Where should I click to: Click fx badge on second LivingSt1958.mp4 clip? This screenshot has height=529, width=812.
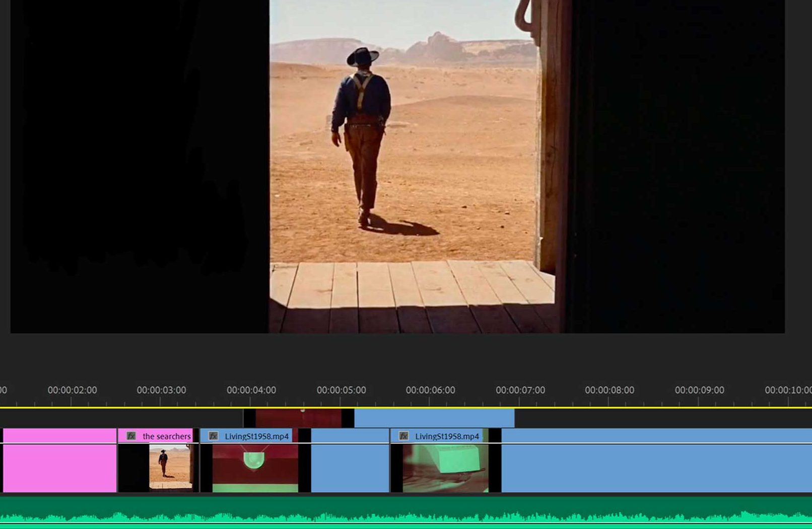tap(404, 436)
